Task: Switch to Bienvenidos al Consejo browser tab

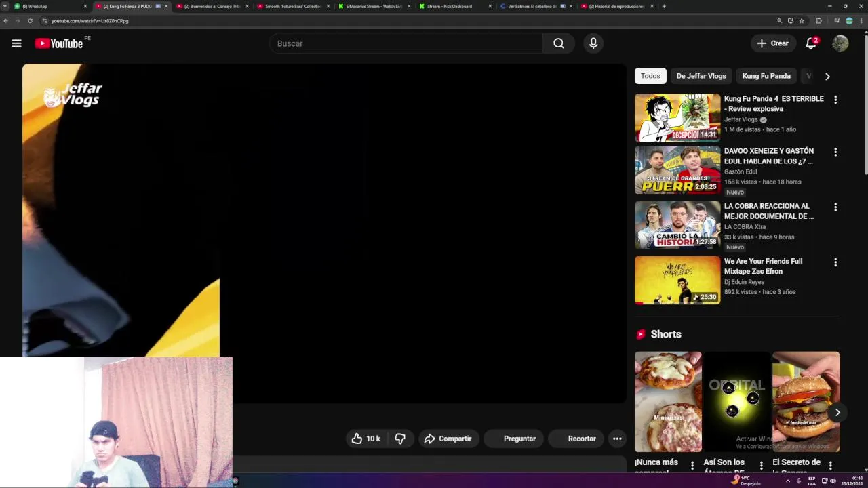Action: click(213, 6)
